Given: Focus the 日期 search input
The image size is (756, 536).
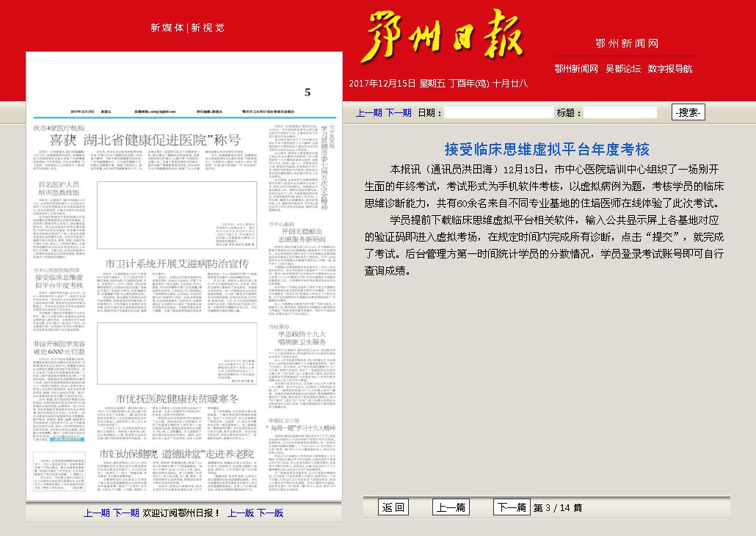Looking at the screenshot, I should click(498, 113).
